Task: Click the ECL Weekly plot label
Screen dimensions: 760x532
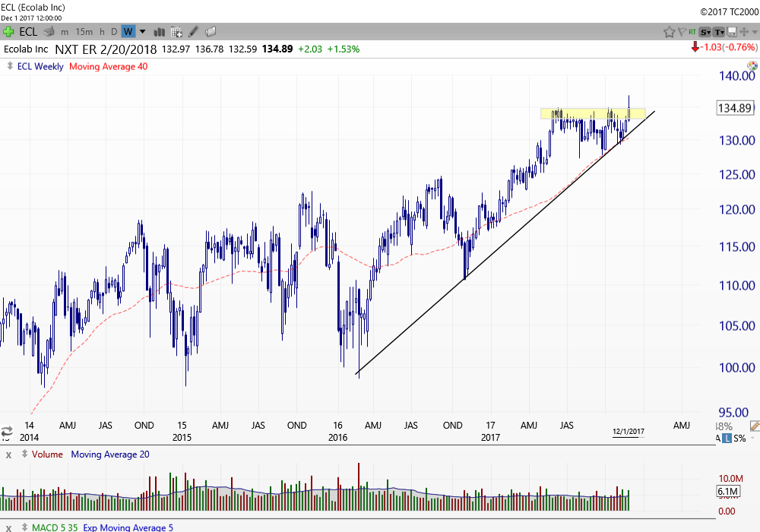Action: [40, 66]
